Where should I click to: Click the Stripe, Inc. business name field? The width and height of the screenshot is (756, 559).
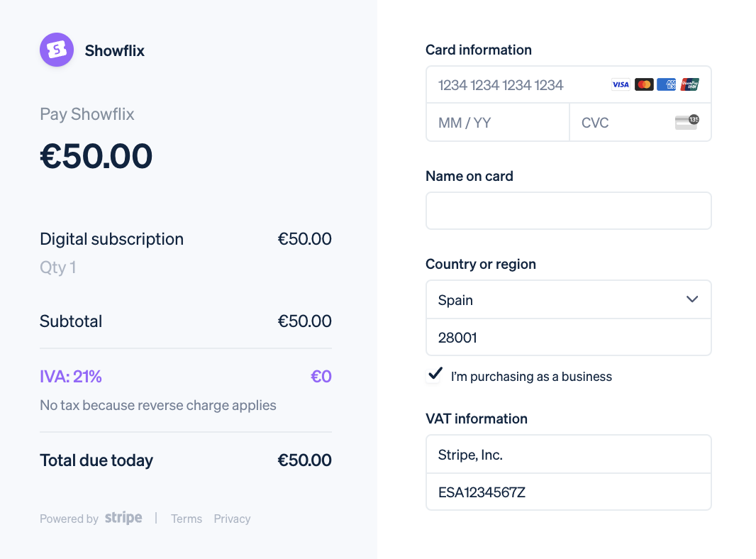click(x=568, y=455)
